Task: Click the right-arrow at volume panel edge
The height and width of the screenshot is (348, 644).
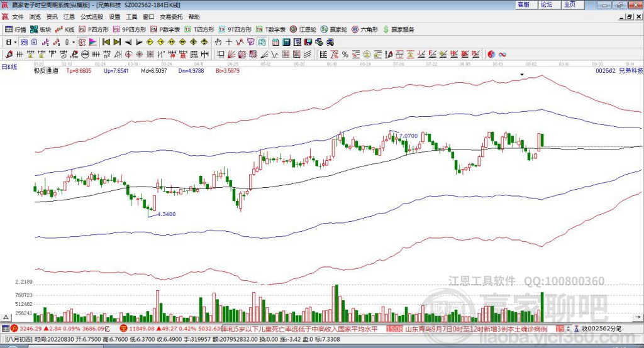Action: pyautogui.click(x=638, y=317)
